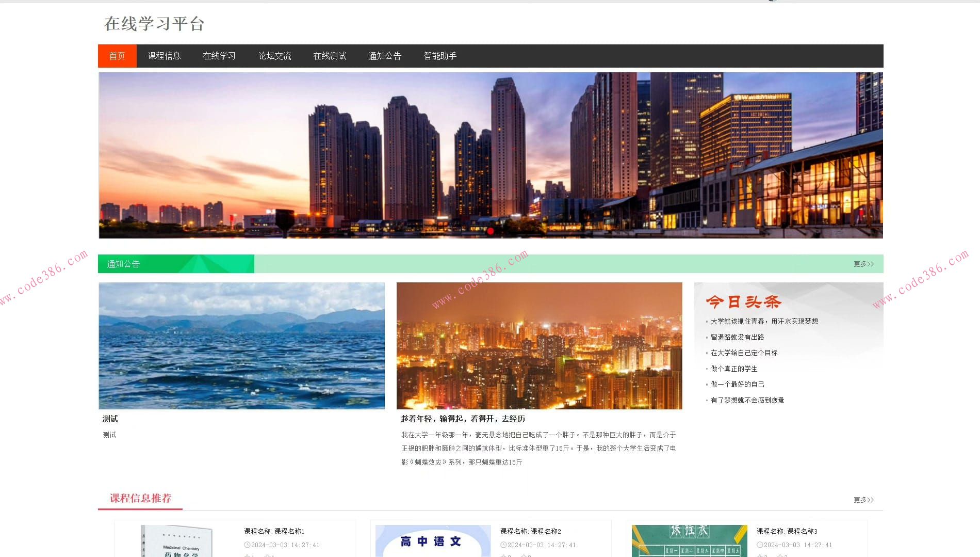
Task: Click the 测试 summary text under the title
Action: coord(109,435)
